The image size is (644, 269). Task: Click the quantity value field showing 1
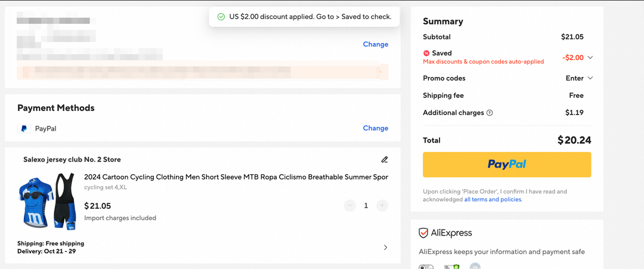(366, 206)
